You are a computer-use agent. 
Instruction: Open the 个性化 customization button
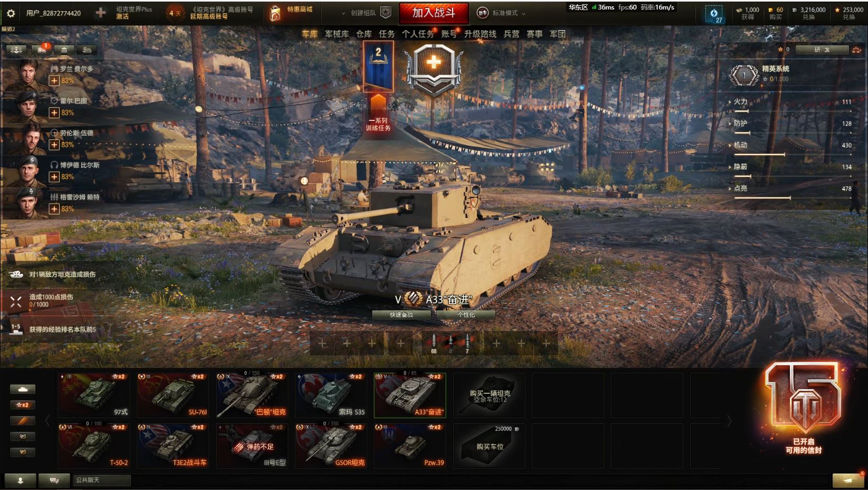pos(466,315)
